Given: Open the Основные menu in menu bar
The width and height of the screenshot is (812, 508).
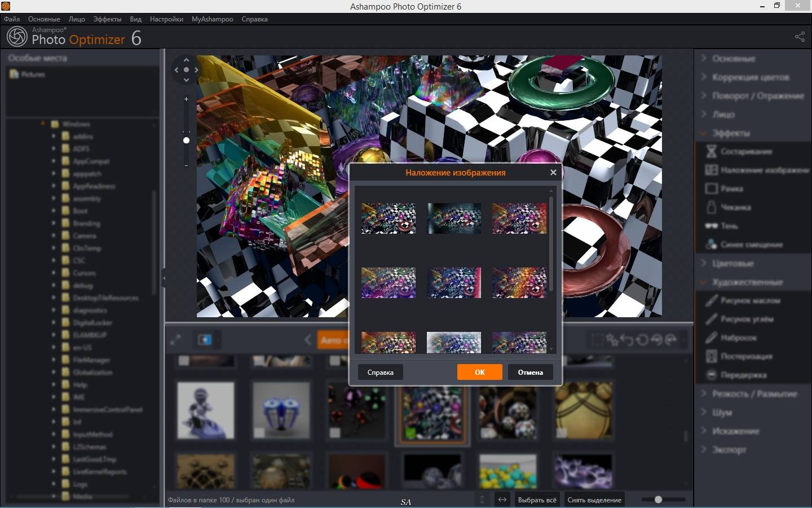Looking at the screenshot, I should tap(44, 19).
